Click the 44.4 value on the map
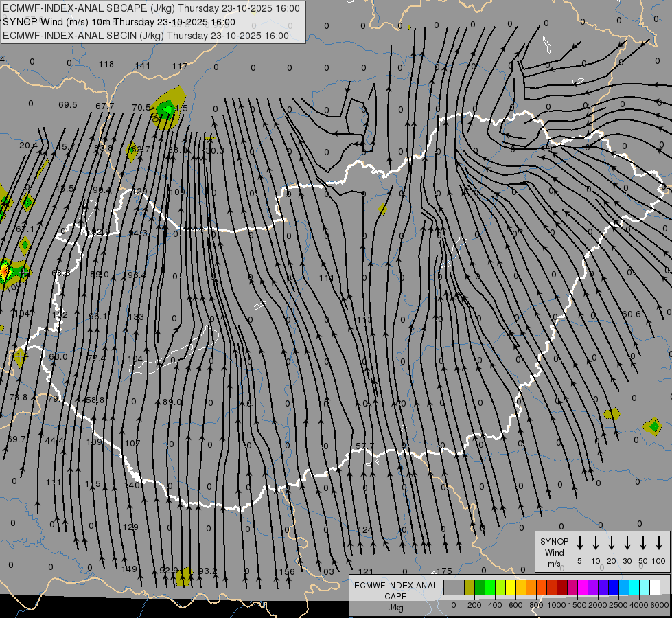Screen dimensions: 672x618 click(x=54, y=440)
